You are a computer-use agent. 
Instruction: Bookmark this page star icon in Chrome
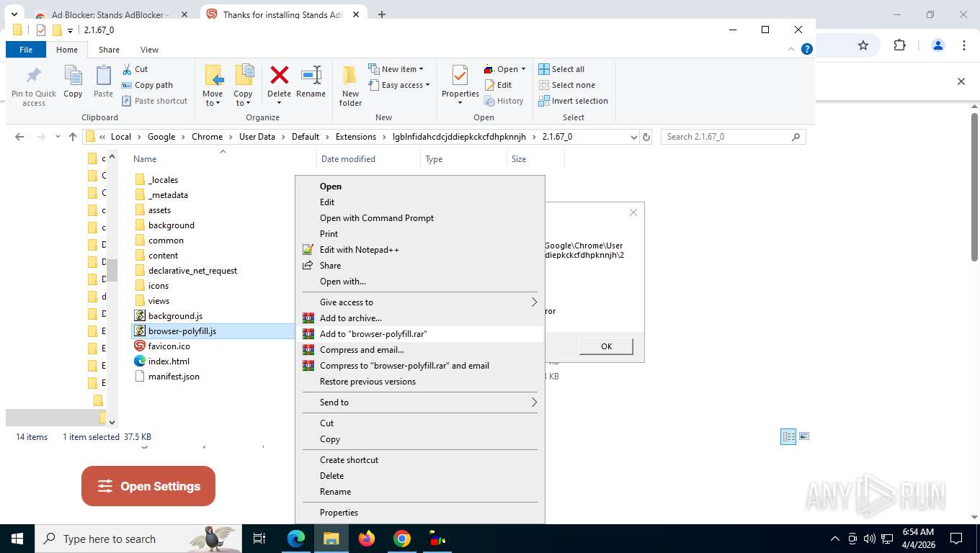pyautogui.click(x=863, y=45)
